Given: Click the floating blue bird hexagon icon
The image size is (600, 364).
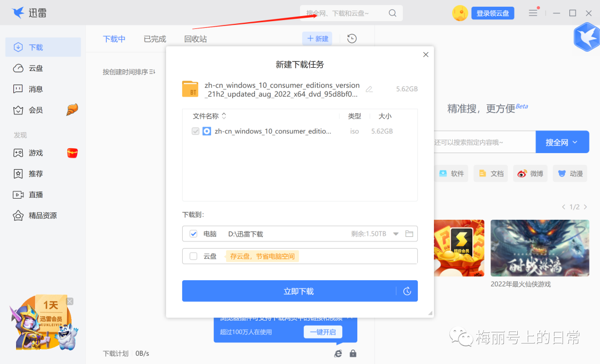Looking at the screenshot, I should 587,37.
